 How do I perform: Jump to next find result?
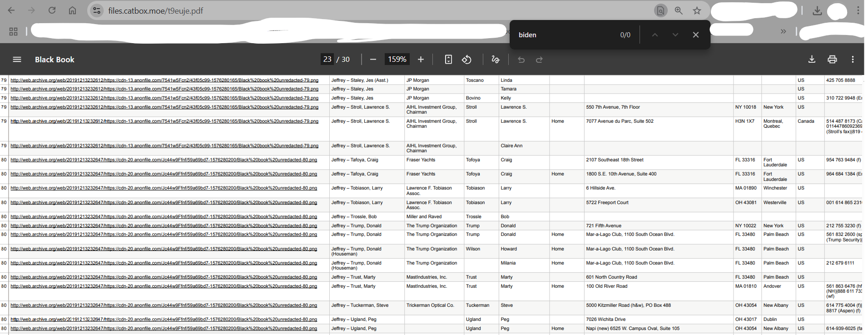click(675, 35)
